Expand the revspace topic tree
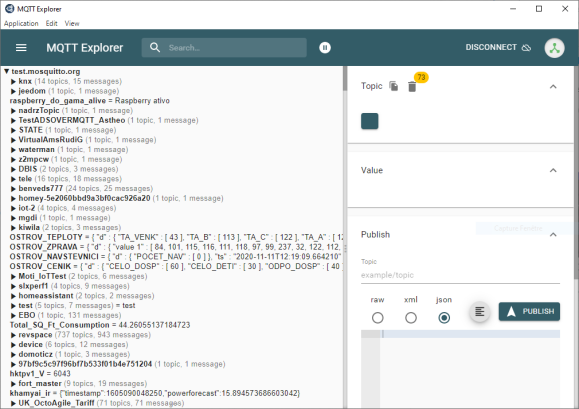This screenshot has height=409, width=579. click(x=13, y=335)
